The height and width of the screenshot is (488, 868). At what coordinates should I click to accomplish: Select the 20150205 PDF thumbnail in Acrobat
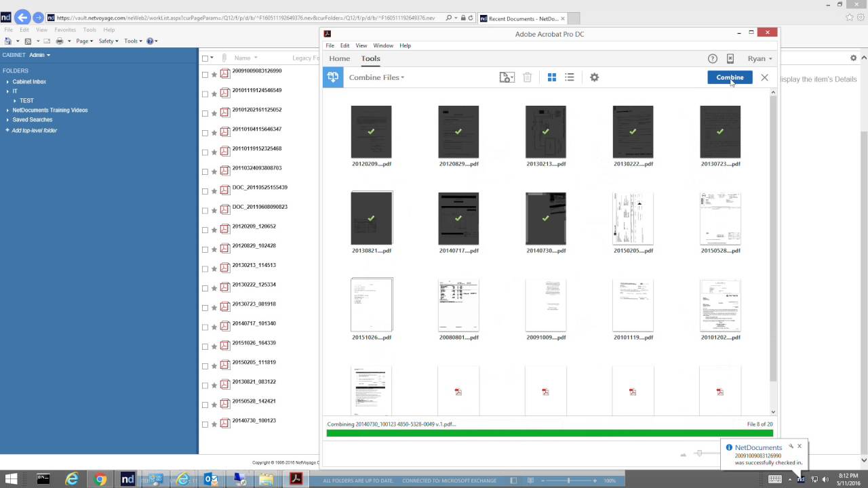[633, 218]
